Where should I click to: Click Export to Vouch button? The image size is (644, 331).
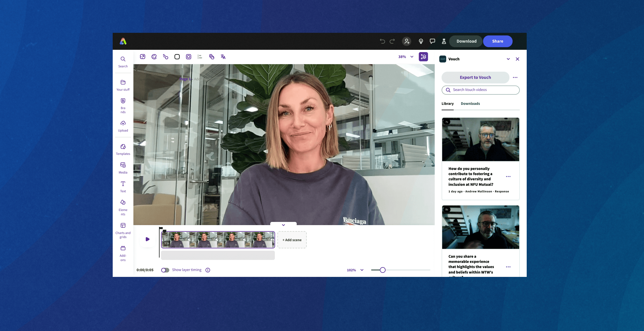click(475, 77)
